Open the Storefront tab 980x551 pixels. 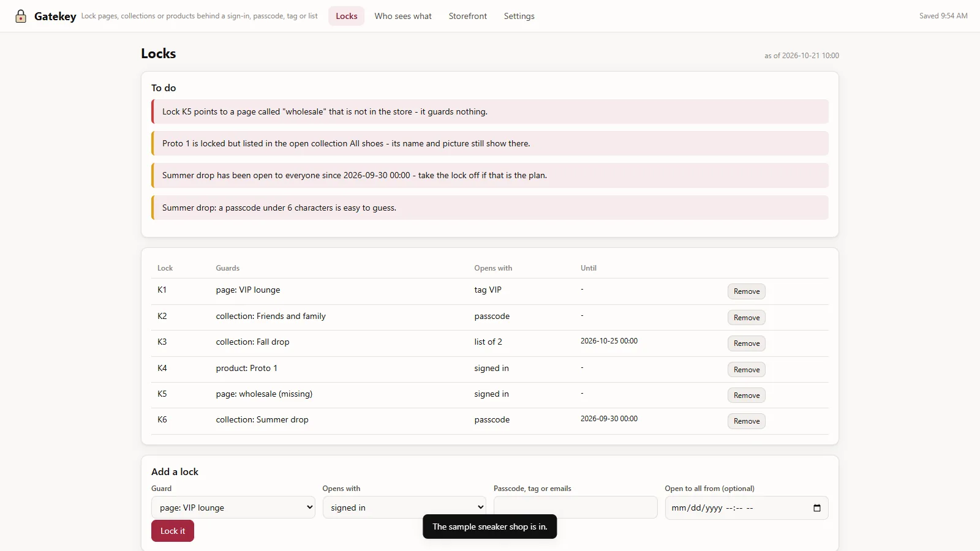(468, 16)
